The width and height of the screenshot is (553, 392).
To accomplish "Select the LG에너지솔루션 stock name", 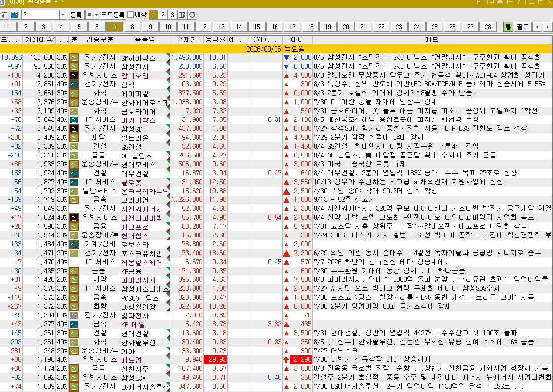I will (x=145, y=387).
